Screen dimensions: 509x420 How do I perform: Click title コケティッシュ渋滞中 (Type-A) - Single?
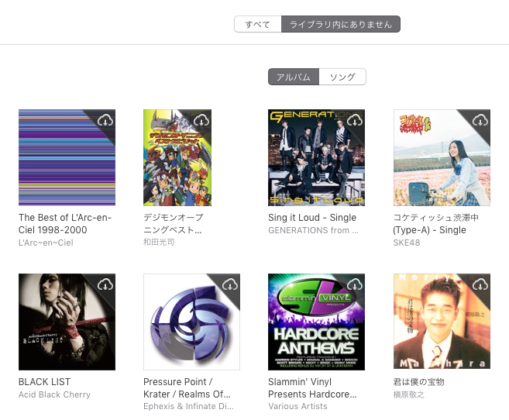click(x=435, y=224)
